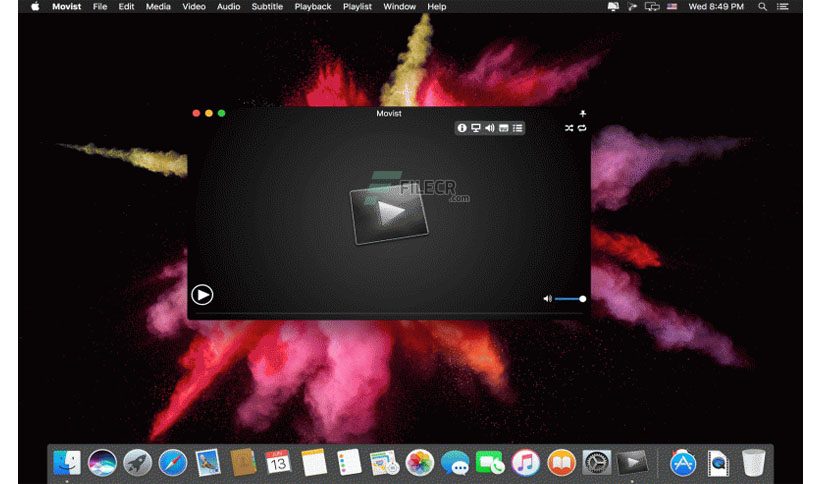
Task: Open iBooks from the Dock
Action: tap(561, 462)
